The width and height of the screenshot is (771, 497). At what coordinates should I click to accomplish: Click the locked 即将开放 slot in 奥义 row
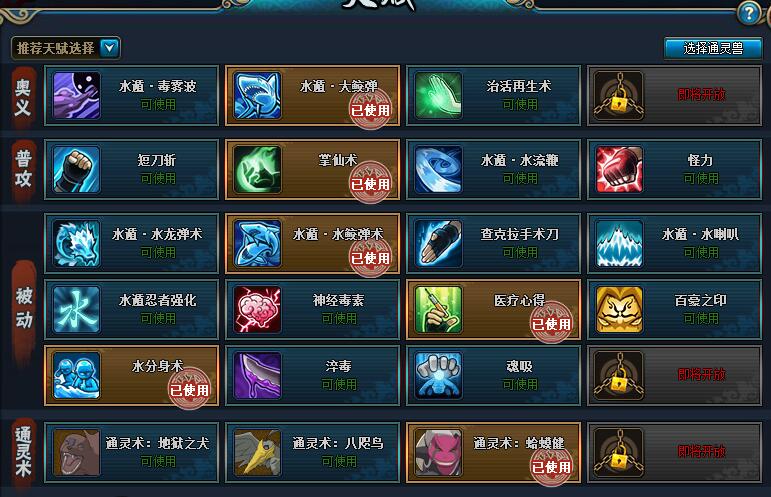pos(675,95)
